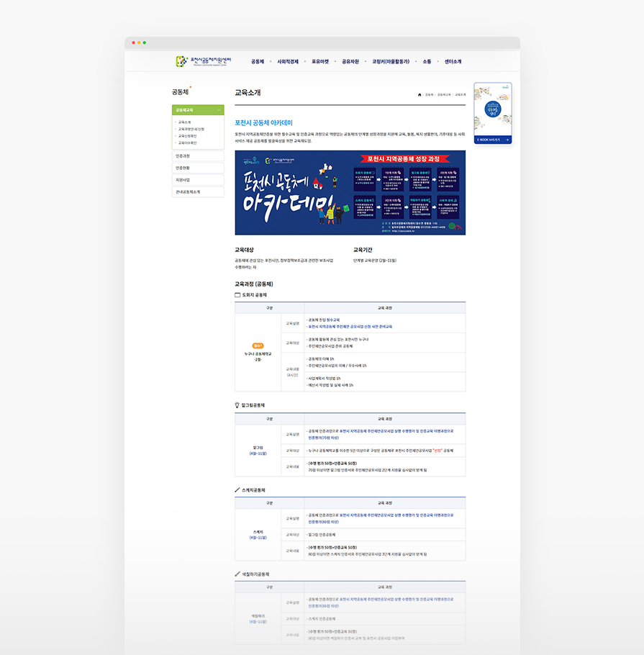
Task: Click the sketchbook icon beside 도화지 공동체
Action: pos(237,295)
